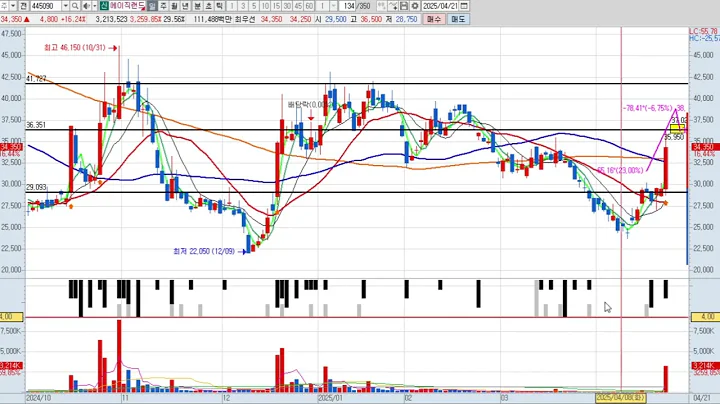
Task: Open the custom interval dropdown arrow
Action: pyautogui.click(x=334, y=6)
